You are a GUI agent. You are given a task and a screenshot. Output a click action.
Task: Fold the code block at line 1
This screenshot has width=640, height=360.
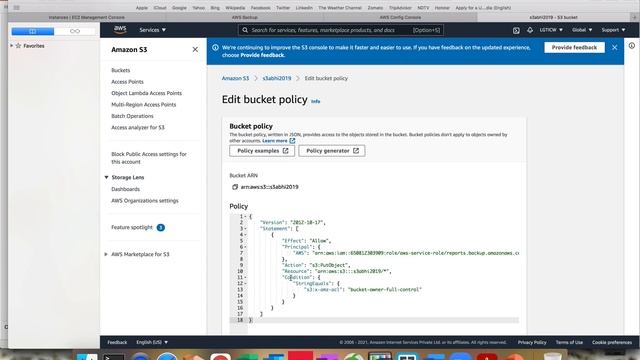245,217
